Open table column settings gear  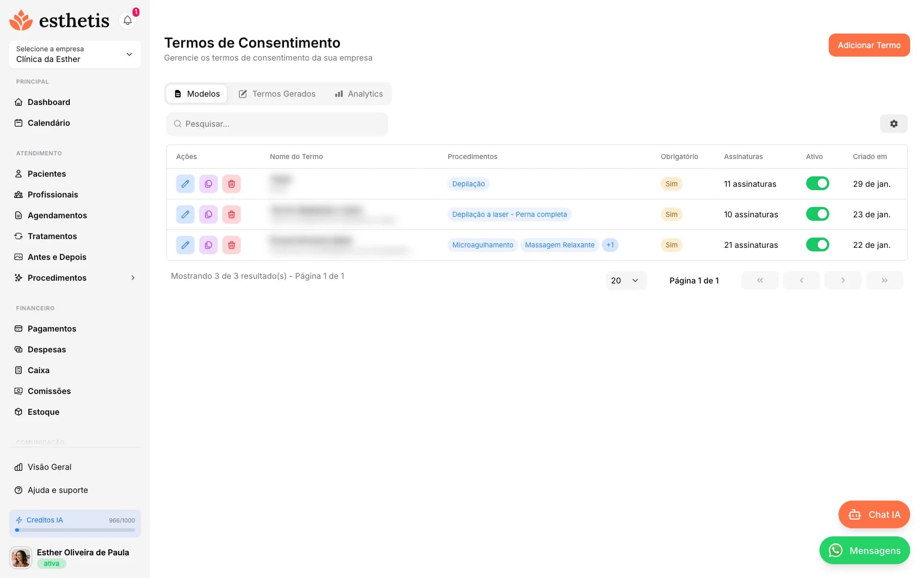[x=894, y=123]
